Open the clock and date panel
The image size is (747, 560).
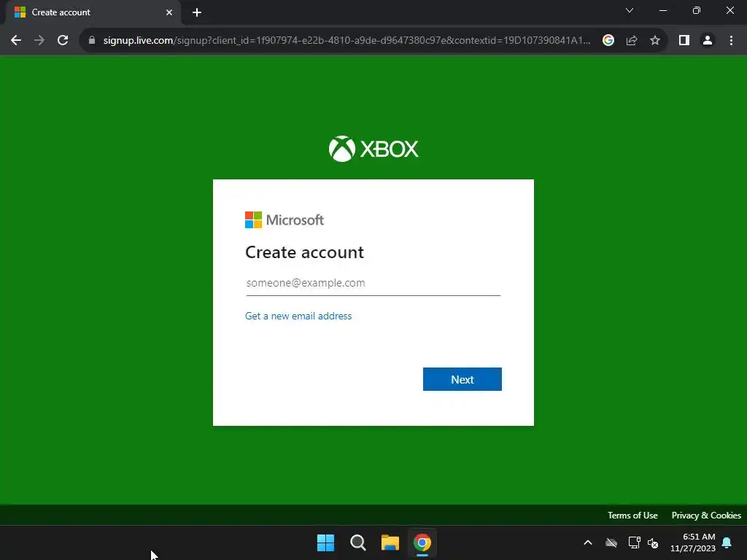coord(693,542)
